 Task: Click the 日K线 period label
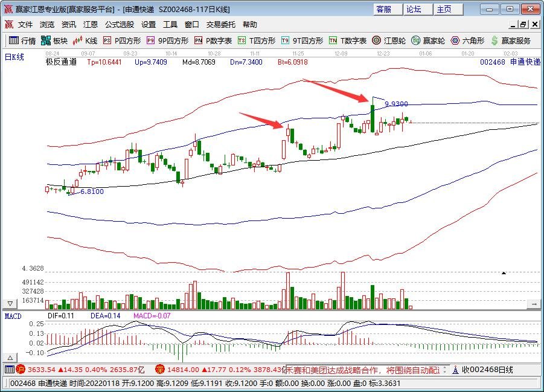coord(14,57)
